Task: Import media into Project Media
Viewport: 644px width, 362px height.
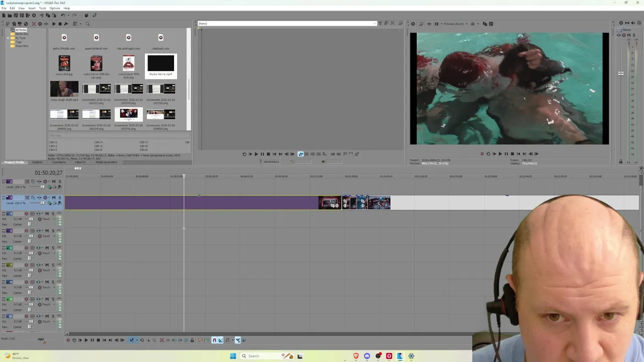Action: tap(8, 24)
